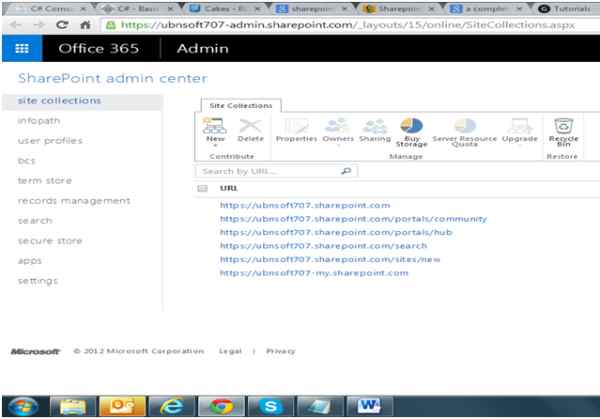
Task: Select apps in left navigation
Action: (29, 261)
